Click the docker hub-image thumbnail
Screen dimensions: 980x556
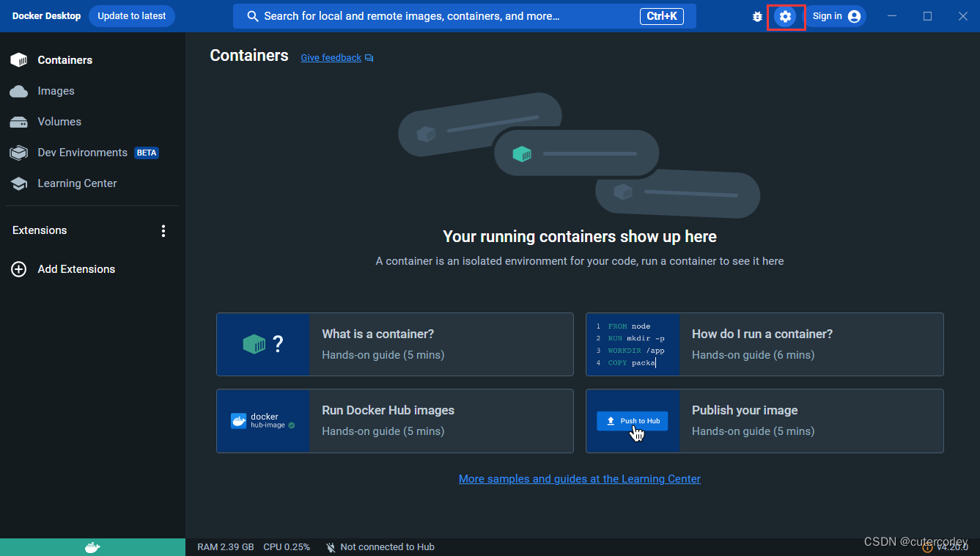263,421
